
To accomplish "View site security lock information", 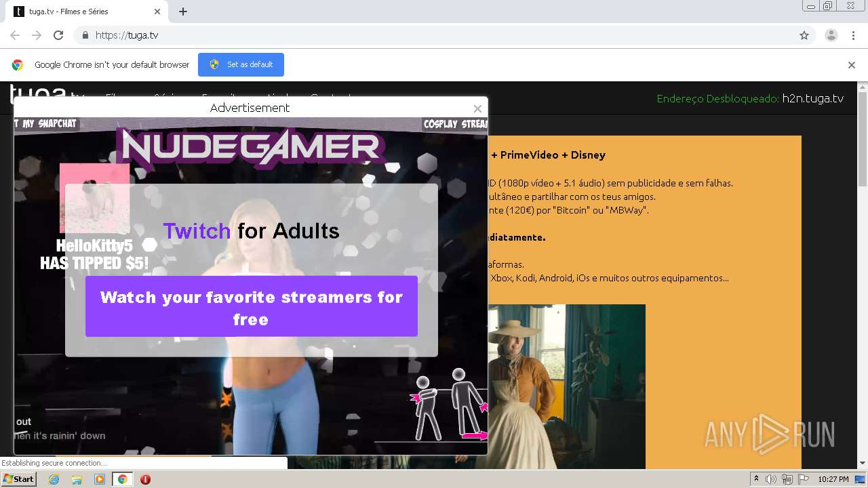I will [85, 35].
